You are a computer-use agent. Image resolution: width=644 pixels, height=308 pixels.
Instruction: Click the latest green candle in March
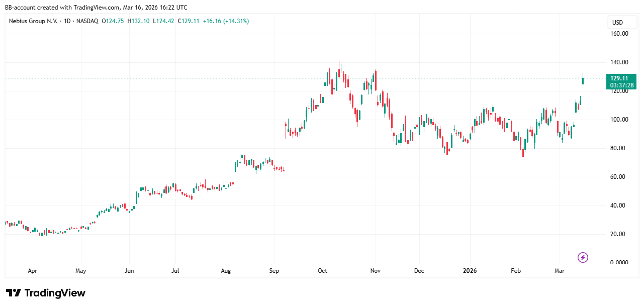(x=583, y=79)
